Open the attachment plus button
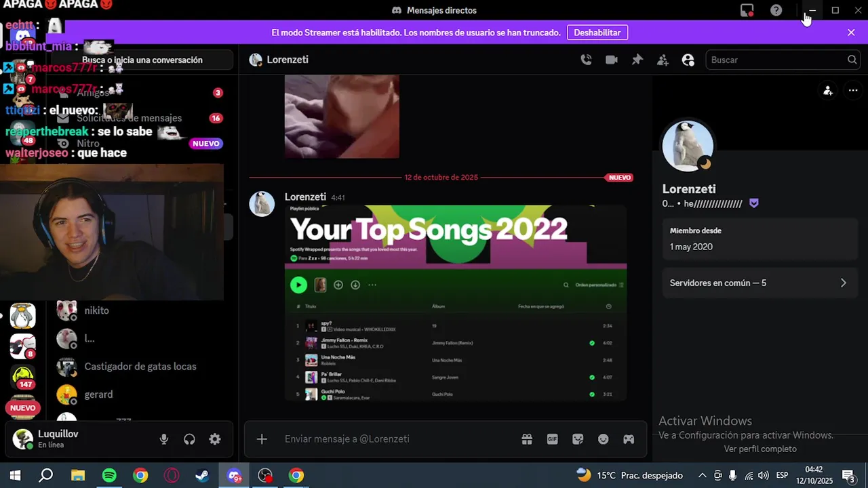 pyautogui.click(x=262, y=439)
